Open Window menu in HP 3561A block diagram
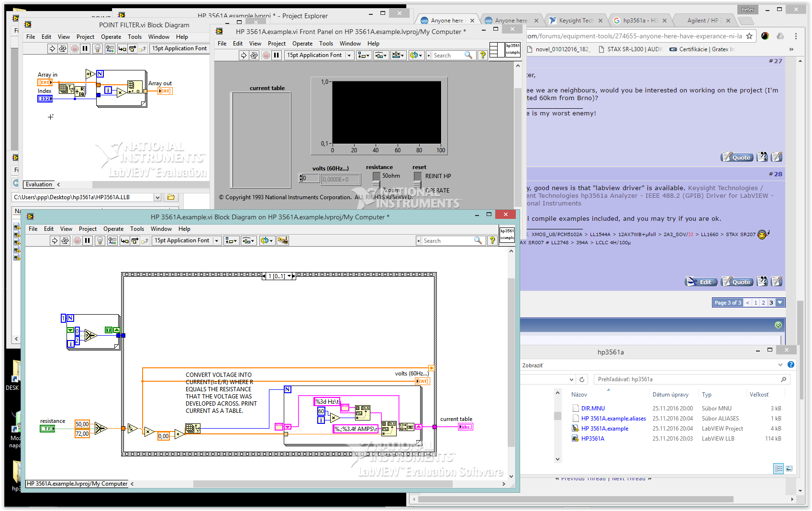Viewport: 812px width, 511px height. pyautogui.click(x=161, y=229)
